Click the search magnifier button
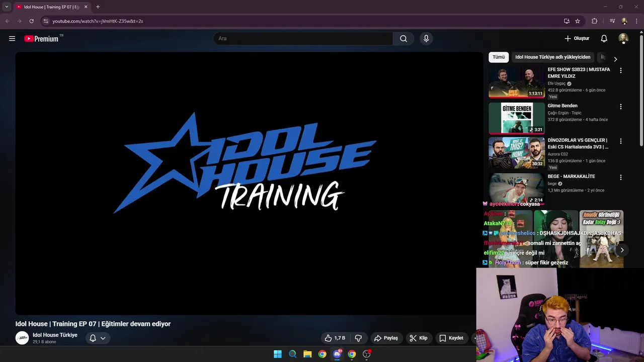This screenshot has height=362, width=644. tap(404, 39)
